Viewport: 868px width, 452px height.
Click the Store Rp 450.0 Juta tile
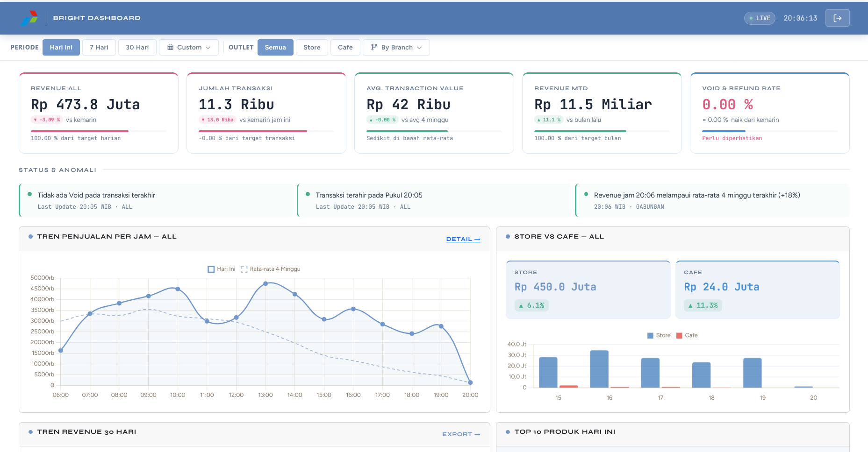tap(588, 290)
